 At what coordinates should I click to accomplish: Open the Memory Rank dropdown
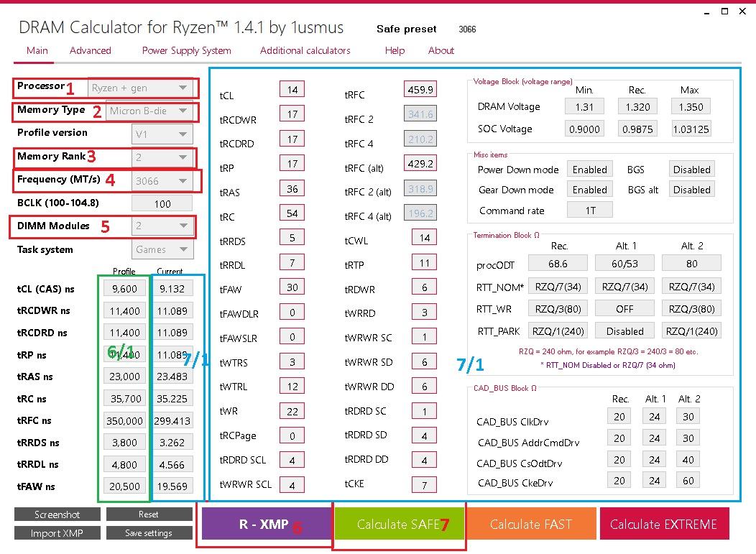162,157
